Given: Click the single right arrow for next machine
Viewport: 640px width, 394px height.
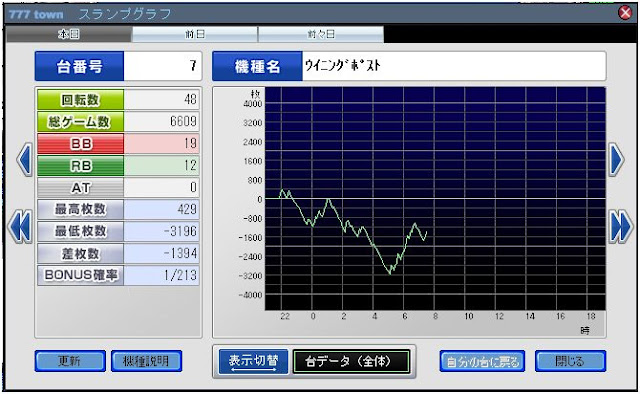Looking at the screenshot, I should coord(616,160).
